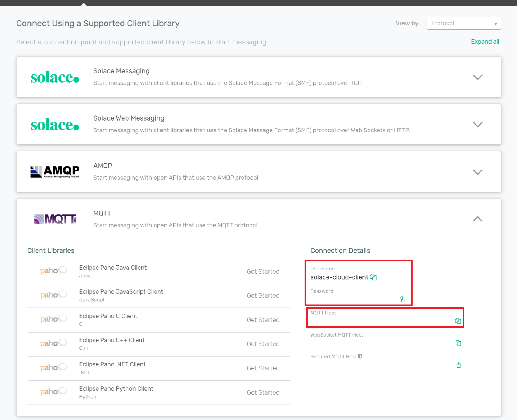Click the Username label
The image size is (517, 420).
coord(322,269)
